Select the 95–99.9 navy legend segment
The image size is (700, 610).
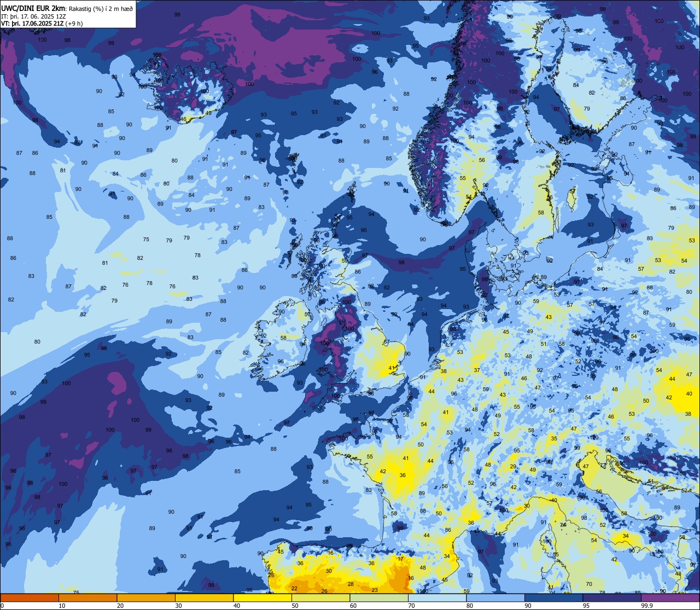click(x=612, y=597)
